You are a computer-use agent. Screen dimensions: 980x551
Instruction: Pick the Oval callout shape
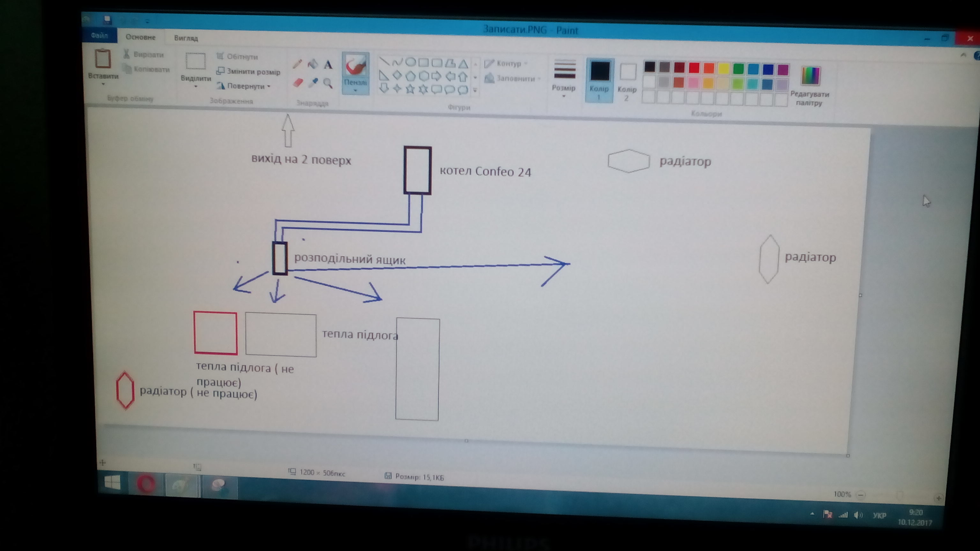tap(450, 90)
